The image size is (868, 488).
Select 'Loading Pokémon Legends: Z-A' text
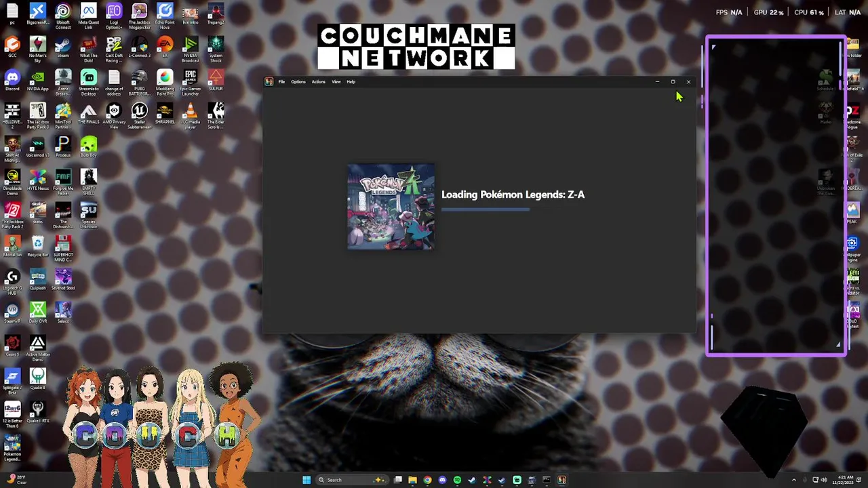click(513, 195)
